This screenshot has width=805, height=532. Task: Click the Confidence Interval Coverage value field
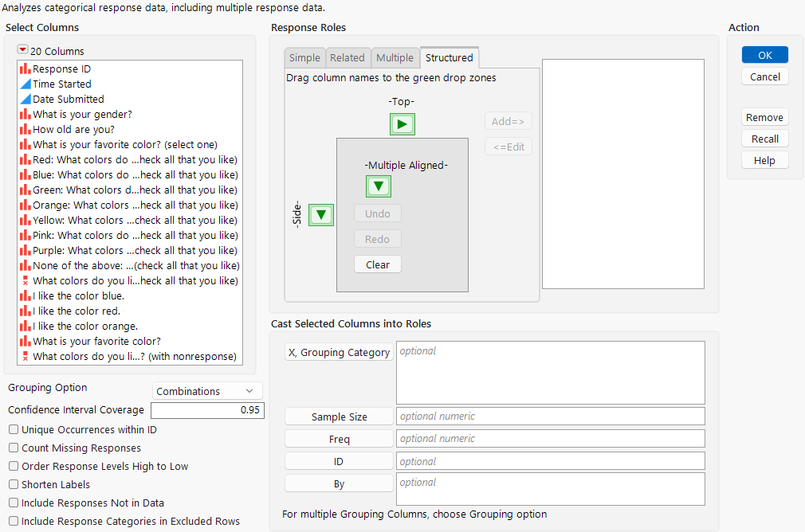[207, 410]
